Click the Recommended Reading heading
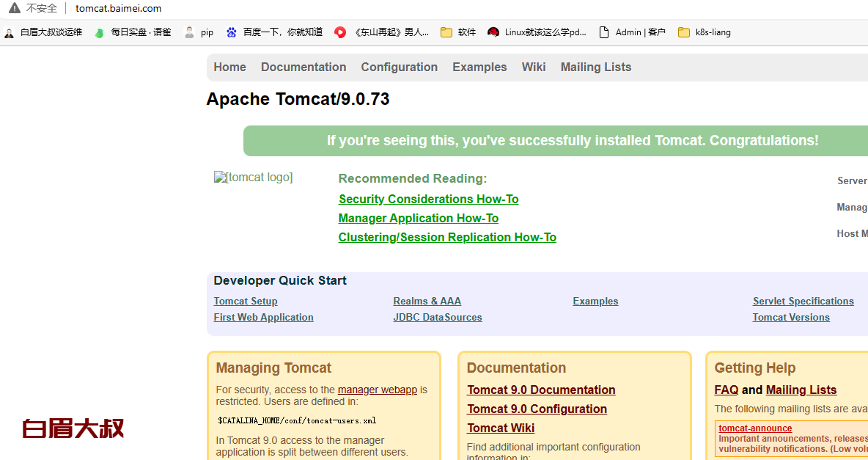The height and width of the screenshot is (460, 868). click(413, 178)
